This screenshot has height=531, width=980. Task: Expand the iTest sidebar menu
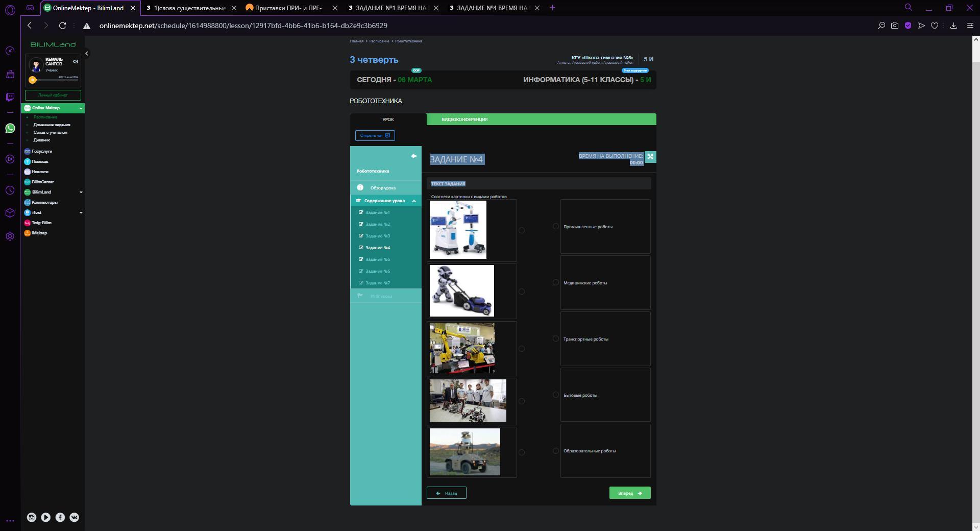click(x=81, y=213)
